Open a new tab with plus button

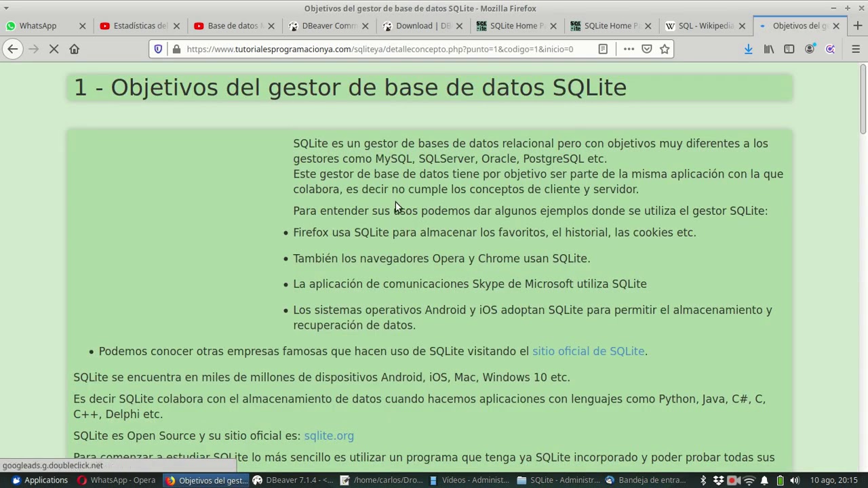[x=858, y=26]
